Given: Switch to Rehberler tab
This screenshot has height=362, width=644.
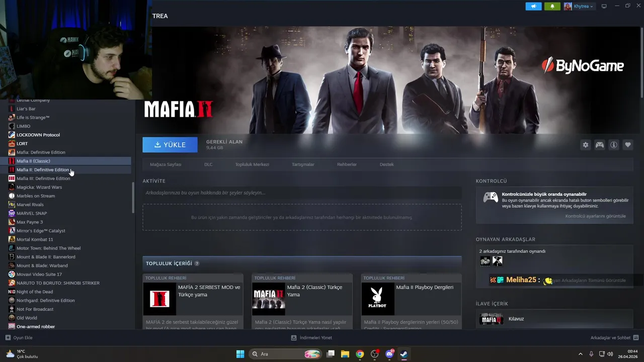Looking at the screenshot, I should [347, 164].
